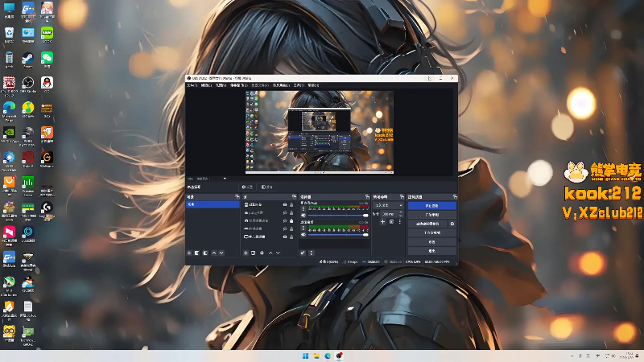Open virtual camera settings gear icon
Screen dimensions: 644x362
coord(452,224)
